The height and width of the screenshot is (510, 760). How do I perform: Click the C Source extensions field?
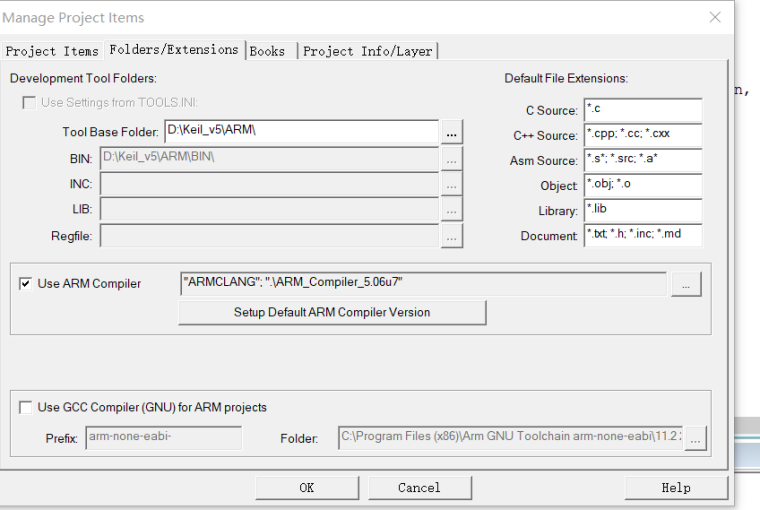point(642,110)
